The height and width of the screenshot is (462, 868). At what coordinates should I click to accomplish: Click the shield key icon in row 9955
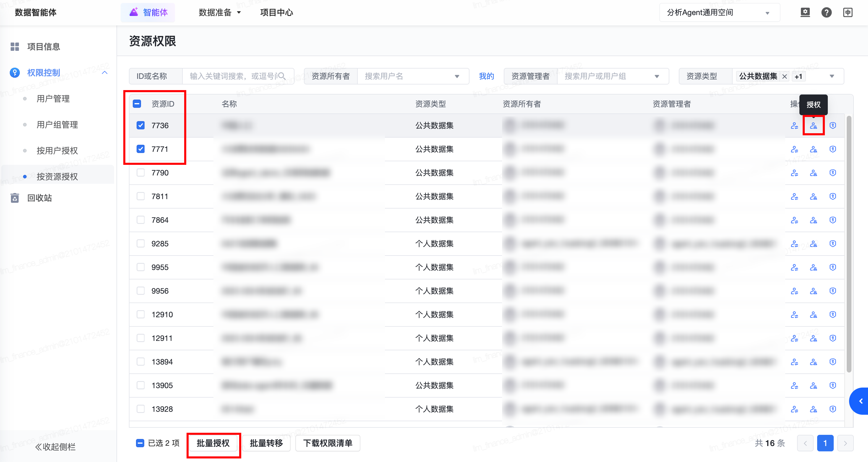[x=833, y=267]
